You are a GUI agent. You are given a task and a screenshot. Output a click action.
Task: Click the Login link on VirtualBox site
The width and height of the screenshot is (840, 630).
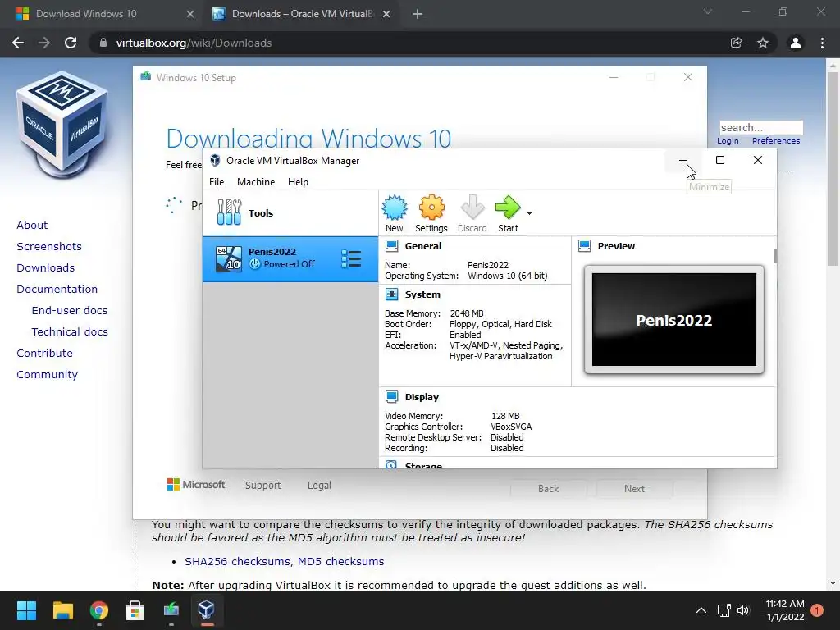[x=728, y=141]
